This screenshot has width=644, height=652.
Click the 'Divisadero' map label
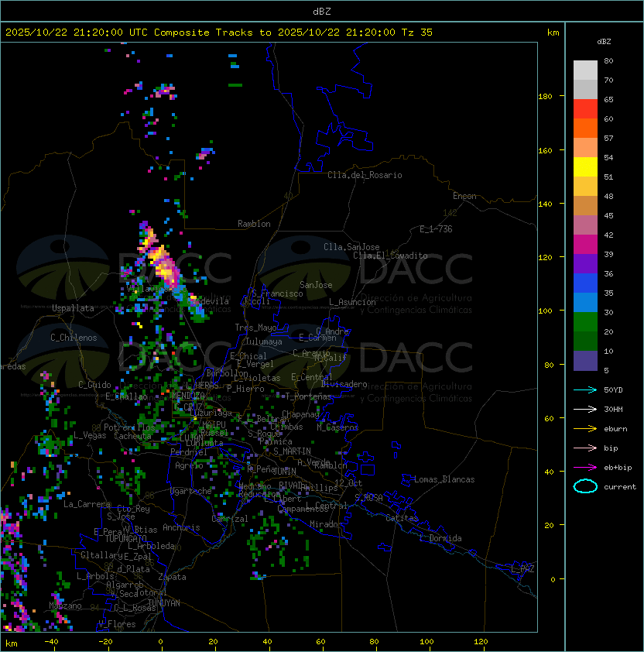click(344, 384)
